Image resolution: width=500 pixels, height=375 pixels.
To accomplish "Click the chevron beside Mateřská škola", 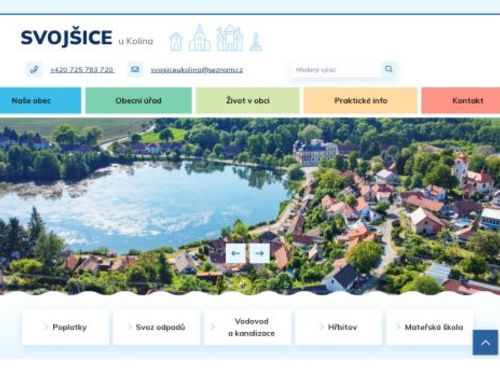I will (x=398, y=327).
